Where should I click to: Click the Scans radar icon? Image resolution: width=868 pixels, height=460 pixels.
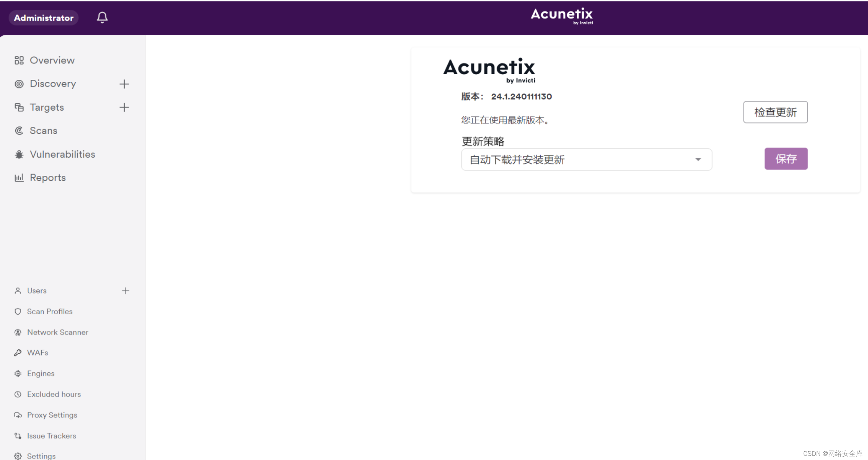coord(19,131)
